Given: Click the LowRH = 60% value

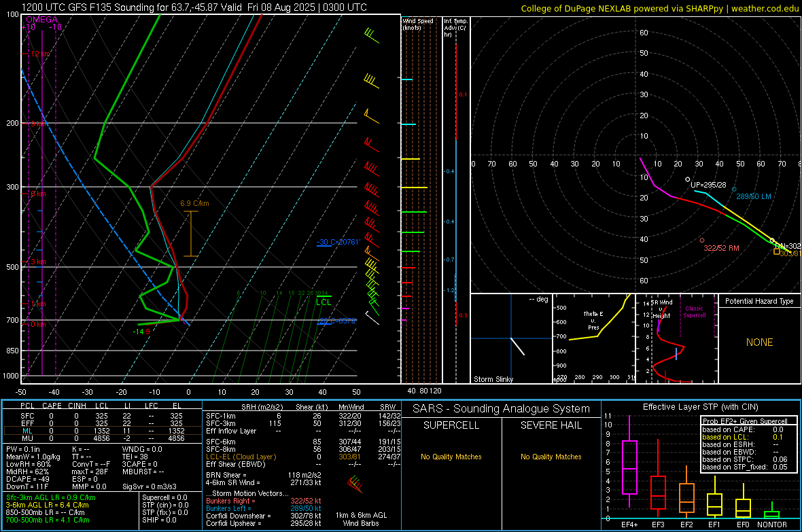Looking at the screenshot, I should pos(28,464).
